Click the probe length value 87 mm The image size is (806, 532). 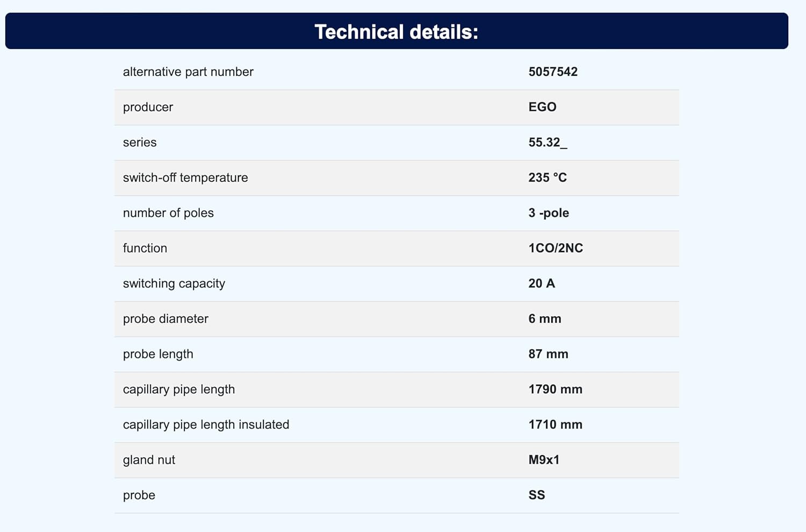pos(548,354)
